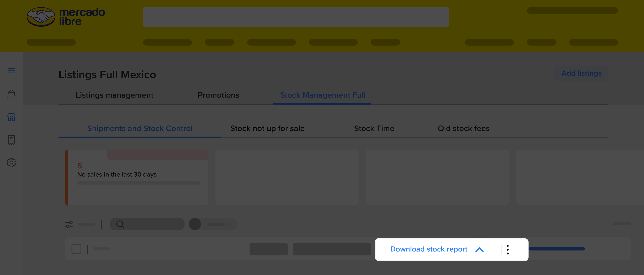View the Old stock fees subtab
Screen dimensions: 644x275
coord(463,128)
